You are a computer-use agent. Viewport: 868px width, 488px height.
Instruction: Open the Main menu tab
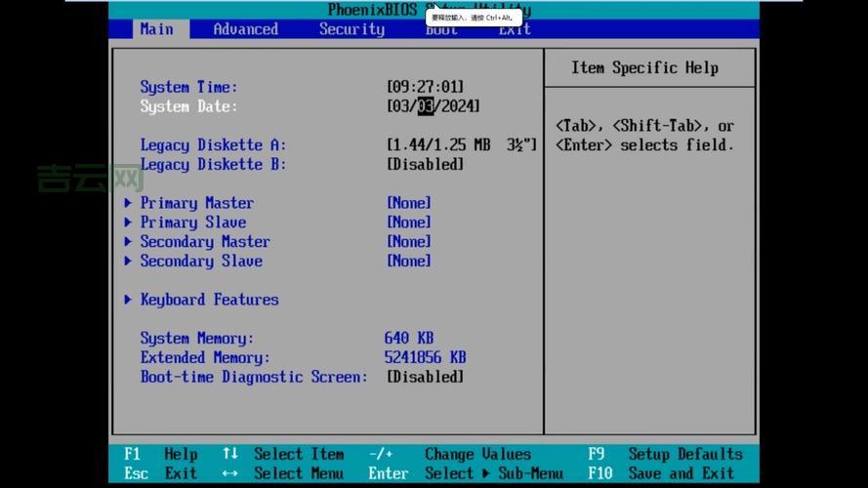tap(156, 29)
